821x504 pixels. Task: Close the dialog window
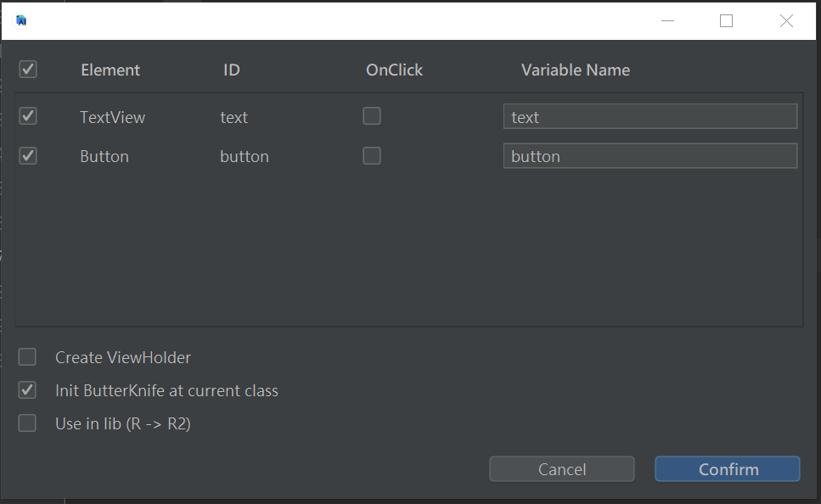click(786, 21)
